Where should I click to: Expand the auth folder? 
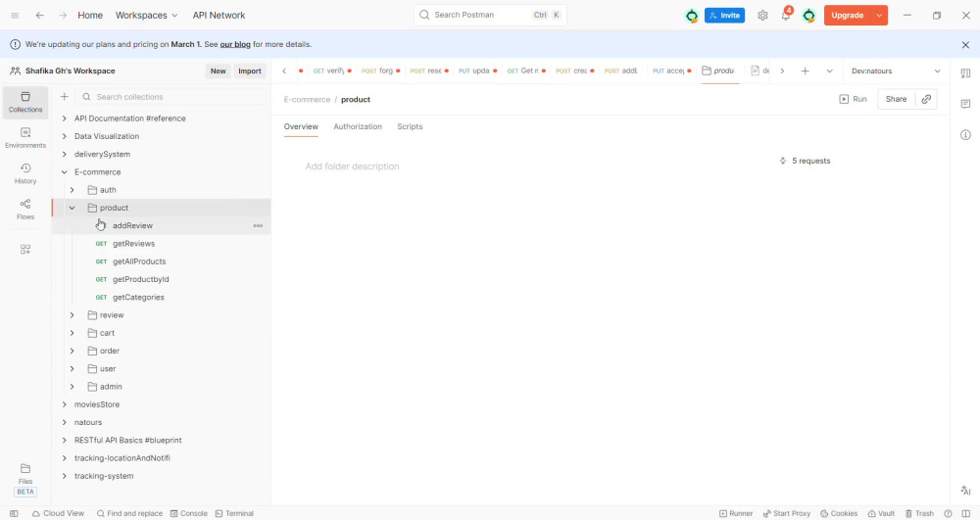pyautogui.click(x=72, y=190)
